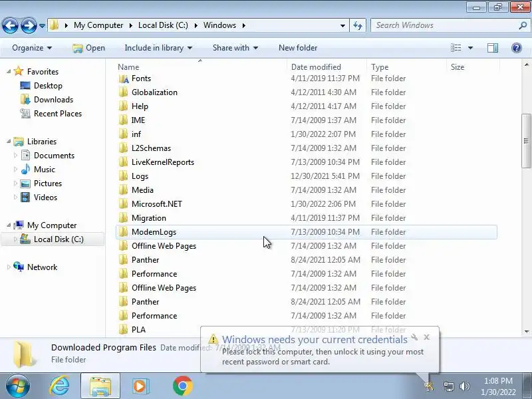Open the More view options dropdown arrow

click(x=470, y=48)
